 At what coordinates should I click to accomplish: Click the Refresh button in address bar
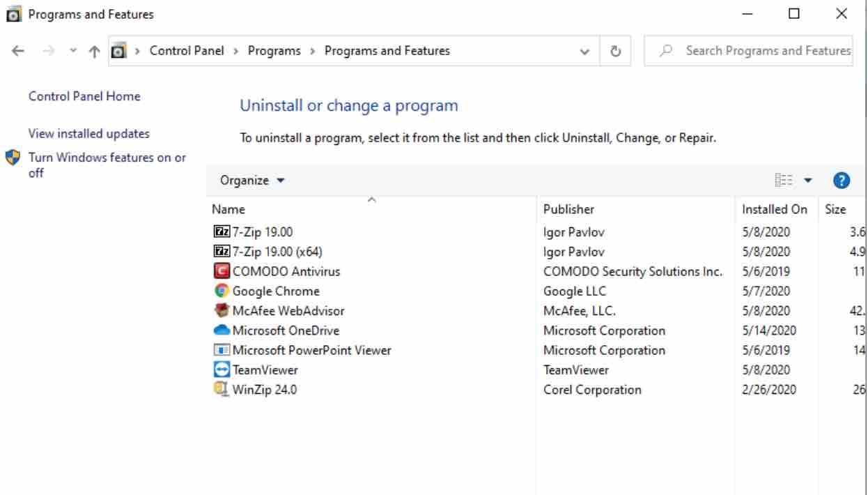tap(615, 51)
